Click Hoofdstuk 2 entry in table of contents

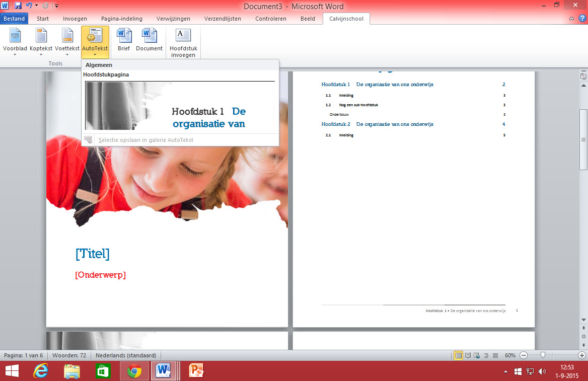tap(413, 124)
